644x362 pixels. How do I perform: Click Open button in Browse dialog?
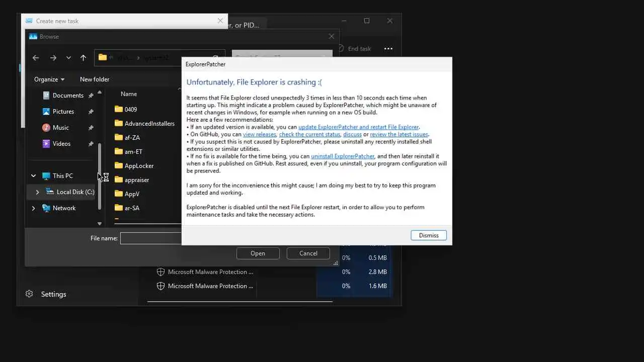[258, 253]
